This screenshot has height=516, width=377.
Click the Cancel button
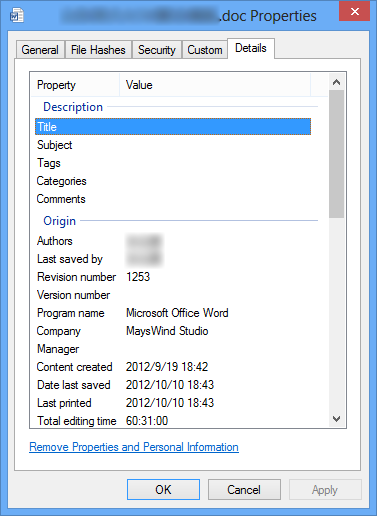point(244,490)
